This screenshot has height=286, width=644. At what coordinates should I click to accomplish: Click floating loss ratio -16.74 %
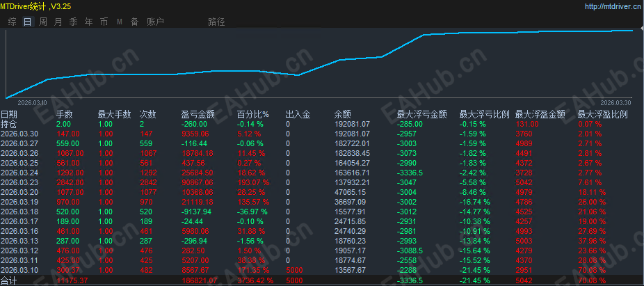pyautogui.click(x=474, y=202)
